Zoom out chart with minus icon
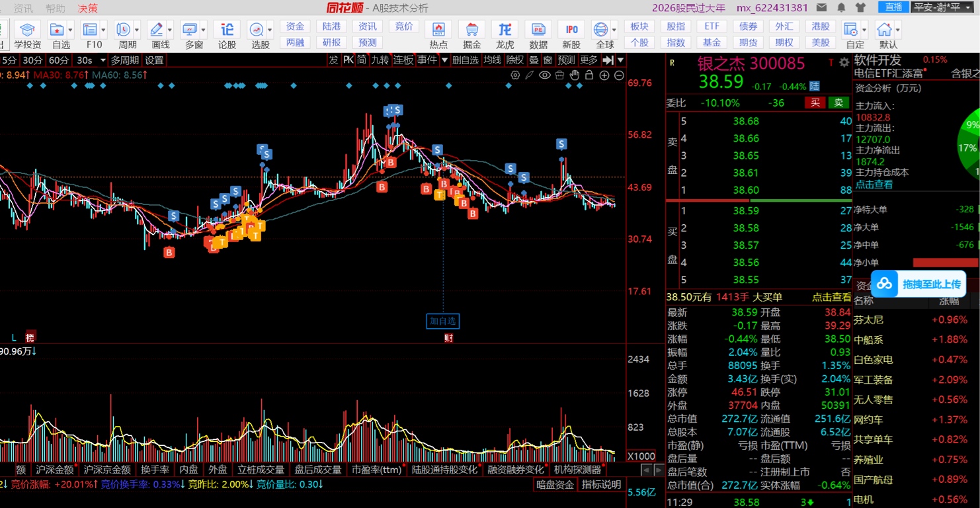The height and width of the screenshot is (508, 980). pyautogui.click(x=619, y=75)
